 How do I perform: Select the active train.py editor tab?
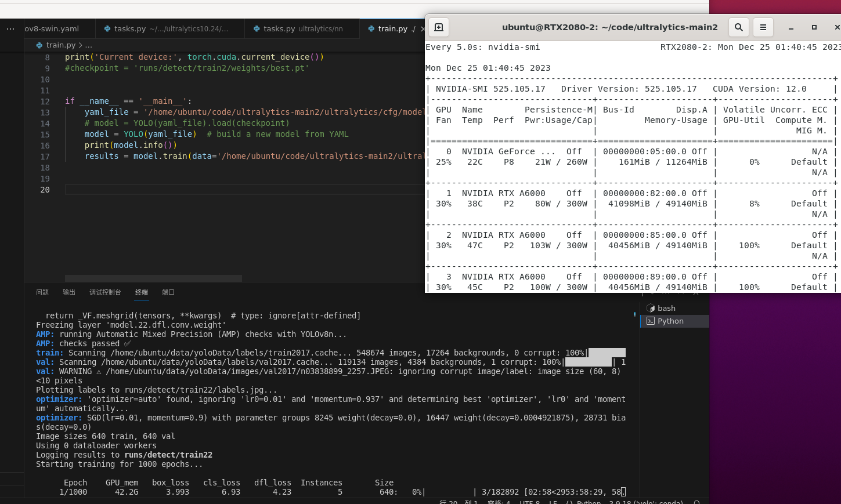tap(392, 28)
